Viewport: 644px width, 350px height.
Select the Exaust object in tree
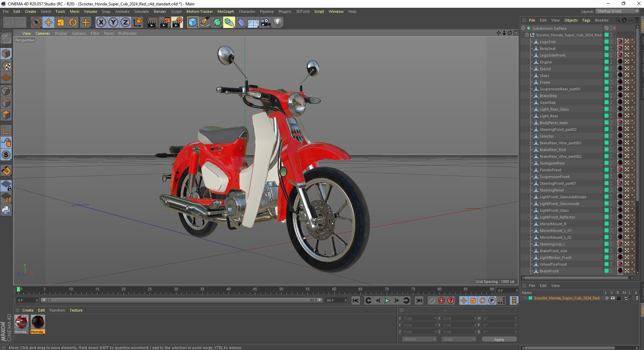(545, 69)
